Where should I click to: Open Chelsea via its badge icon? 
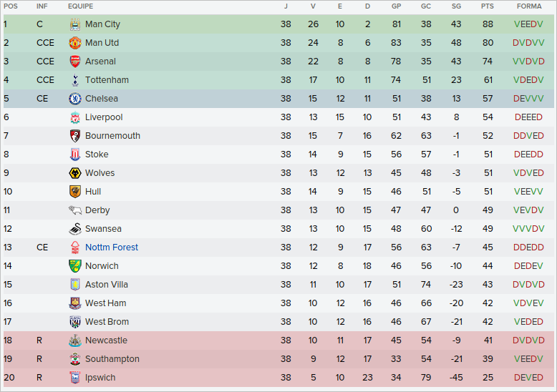point(75,99)
